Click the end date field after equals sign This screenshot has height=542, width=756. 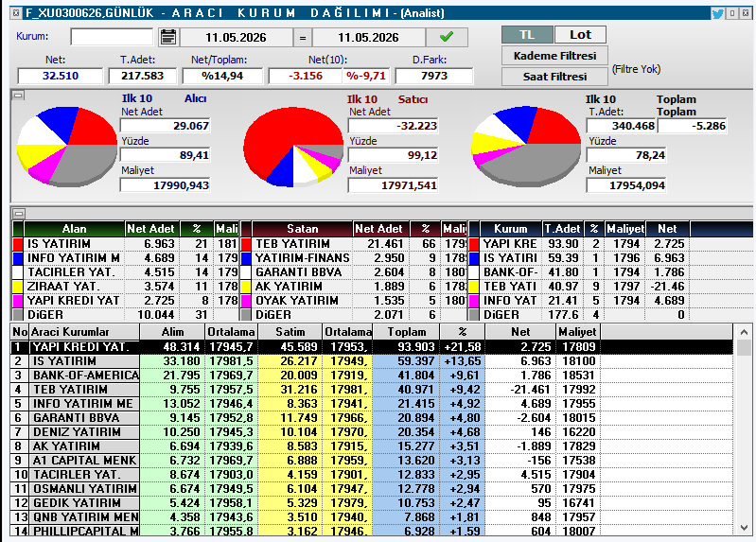point(368,38)
